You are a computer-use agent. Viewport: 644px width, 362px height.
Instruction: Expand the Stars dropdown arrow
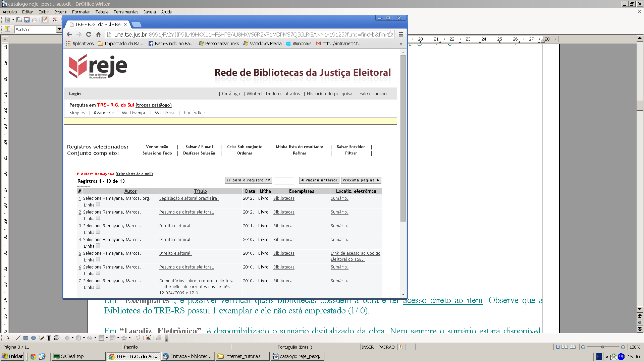(129, 338)
